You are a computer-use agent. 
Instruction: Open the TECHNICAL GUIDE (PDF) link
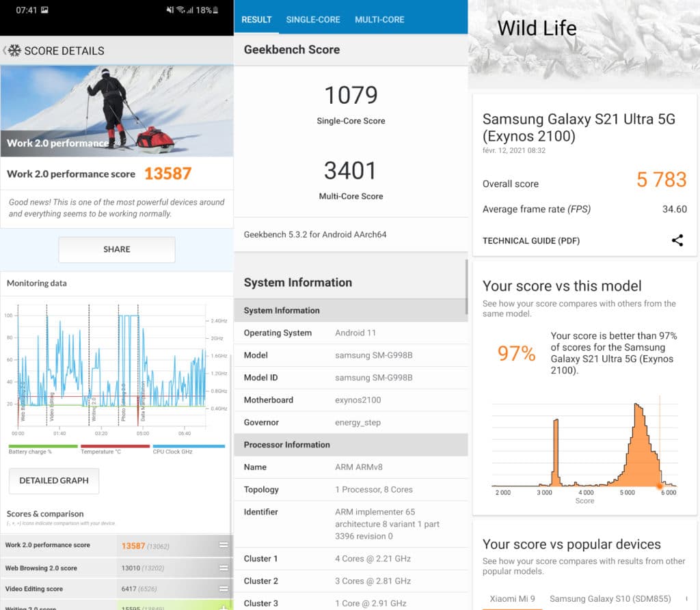coord(531,241)
